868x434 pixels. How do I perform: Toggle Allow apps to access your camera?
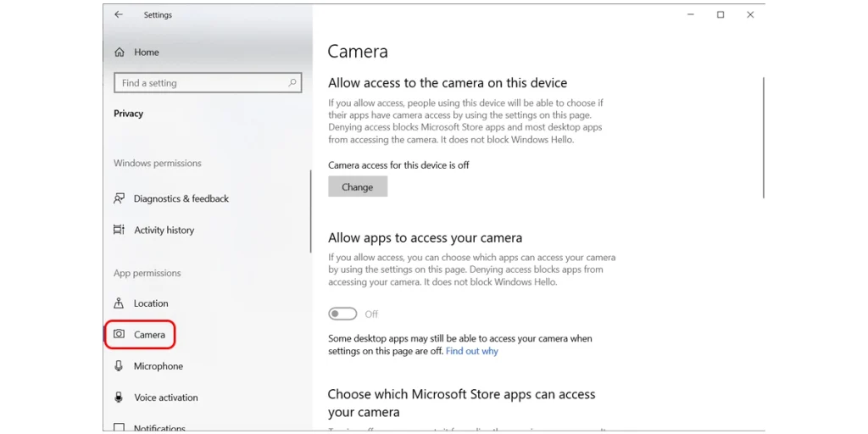[343, 314]
